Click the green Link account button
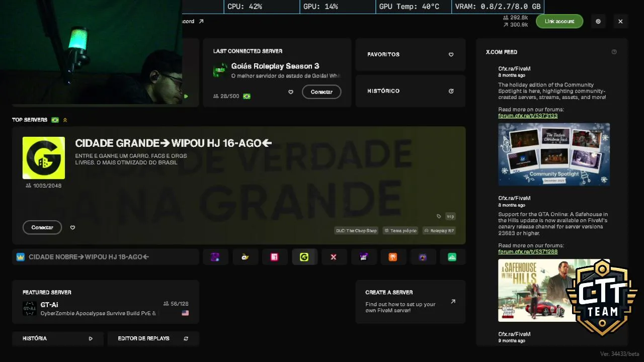This screenshot has width=644, height=362. pos(559,22)
